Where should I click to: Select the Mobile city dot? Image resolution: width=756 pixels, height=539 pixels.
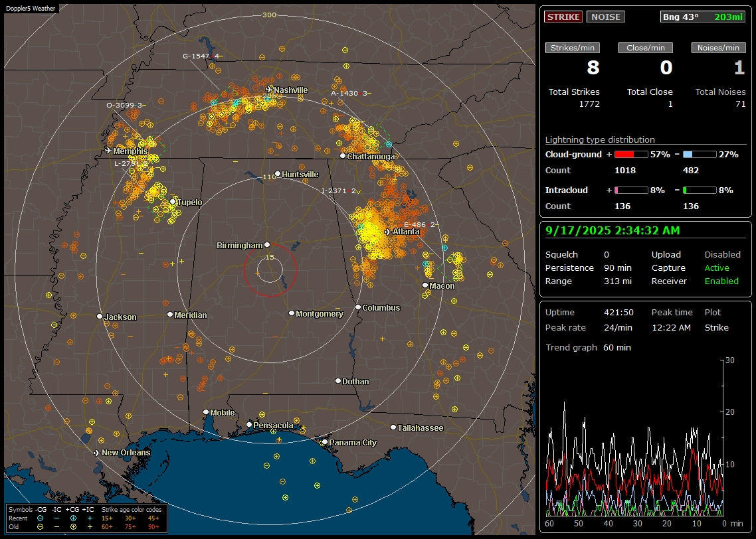point(206,412)
